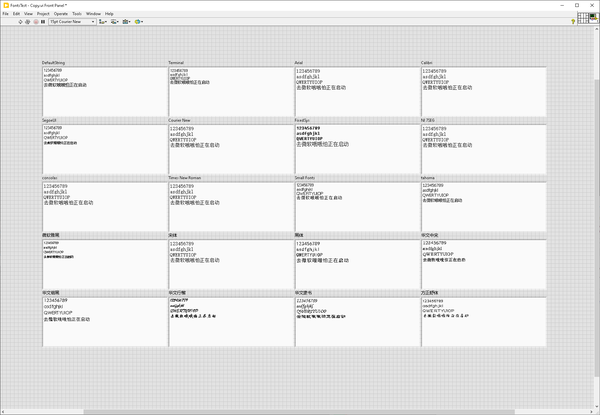Click the horizontal scrollbar left arrow
The image size is (600, 415).
pos(3,412)
